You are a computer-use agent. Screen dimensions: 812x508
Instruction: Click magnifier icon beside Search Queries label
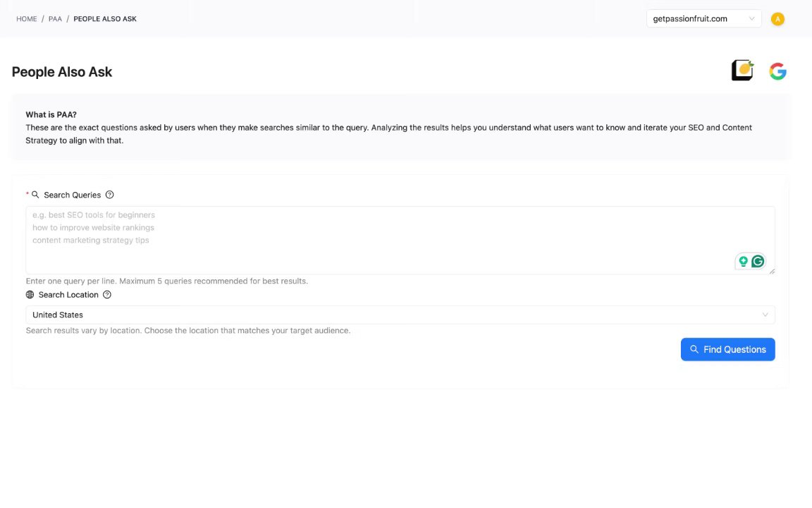click(35, 195)
